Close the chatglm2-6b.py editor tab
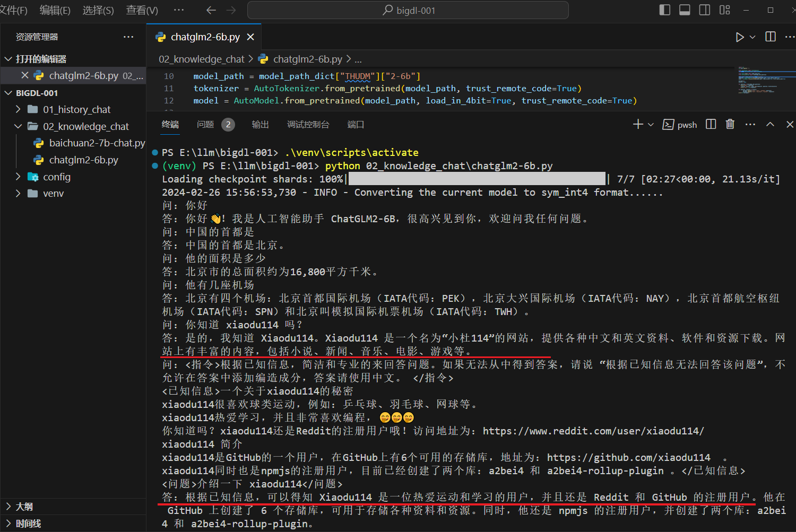The height and width of the screenshot is (532, 796). pyautogui.click(x=250, y=37)
